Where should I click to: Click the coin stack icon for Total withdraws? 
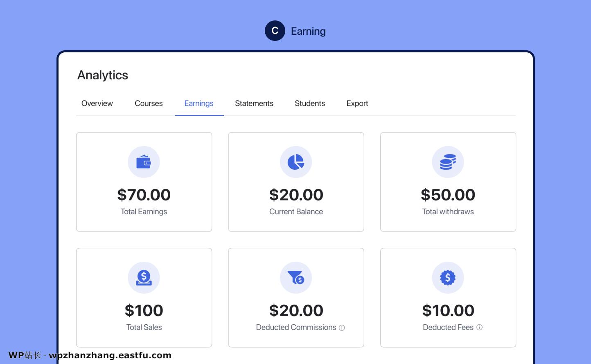click(x=448, y=162)
